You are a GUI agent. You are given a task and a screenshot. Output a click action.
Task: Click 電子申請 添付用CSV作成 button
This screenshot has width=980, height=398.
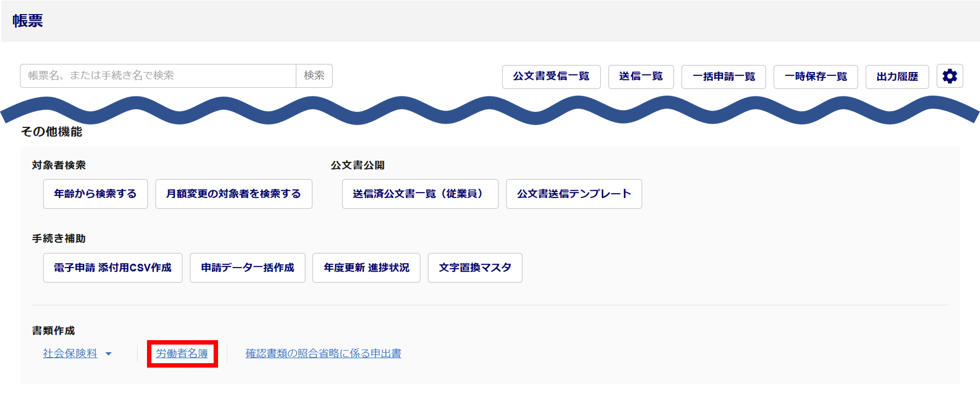[x=113, y=268]
